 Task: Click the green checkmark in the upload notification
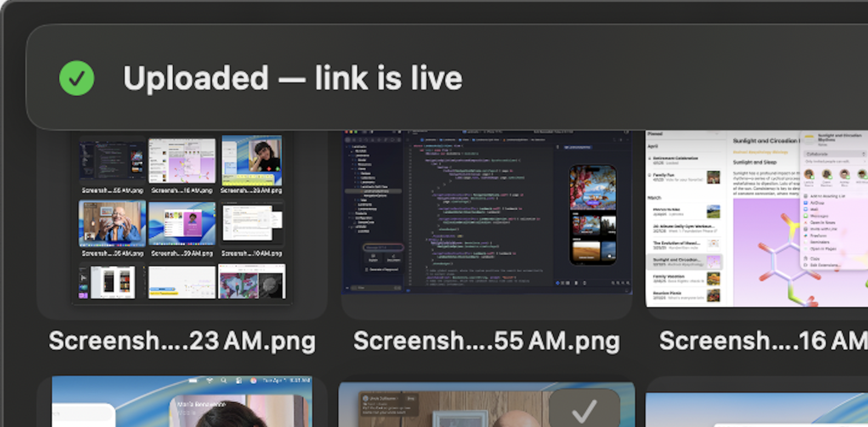coord(76,78)
